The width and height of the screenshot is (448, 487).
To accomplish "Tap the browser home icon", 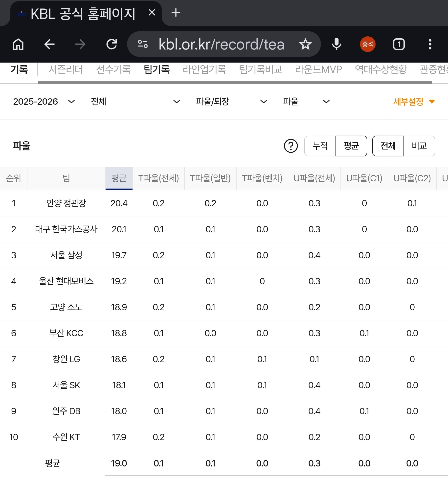I will click(x=18, y=45).
